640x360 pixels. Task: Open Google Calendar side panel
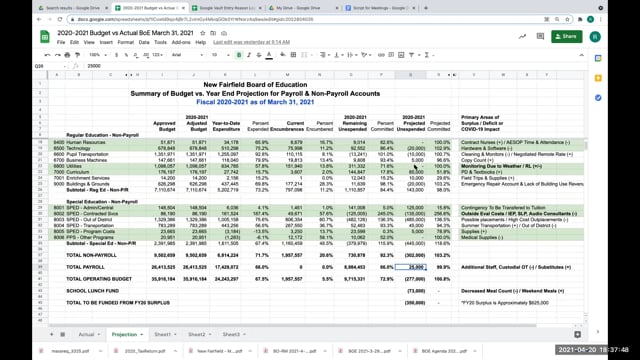click(x=598, y=58)
